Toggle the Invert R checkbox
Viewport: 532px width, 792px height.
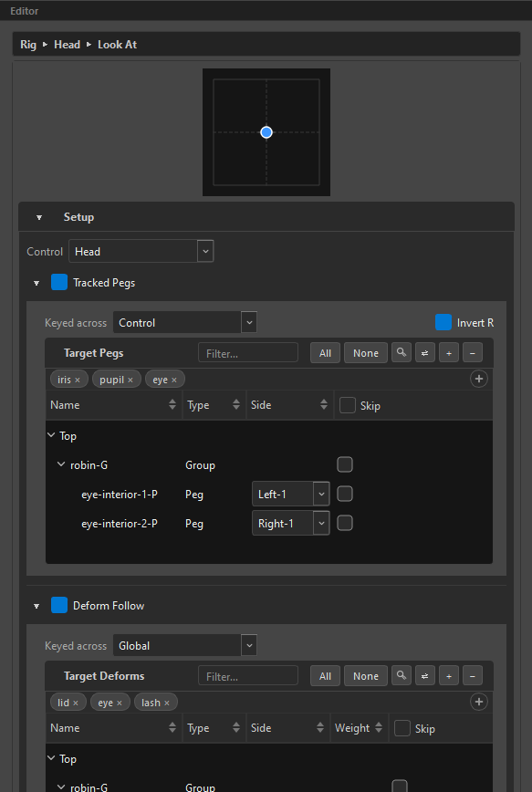coord(443,322)
